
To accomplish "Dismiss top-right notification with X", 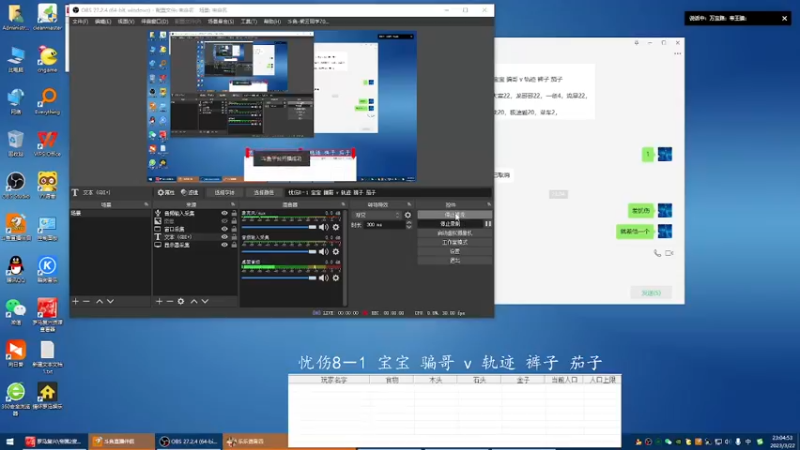I will tap(785, 18).
